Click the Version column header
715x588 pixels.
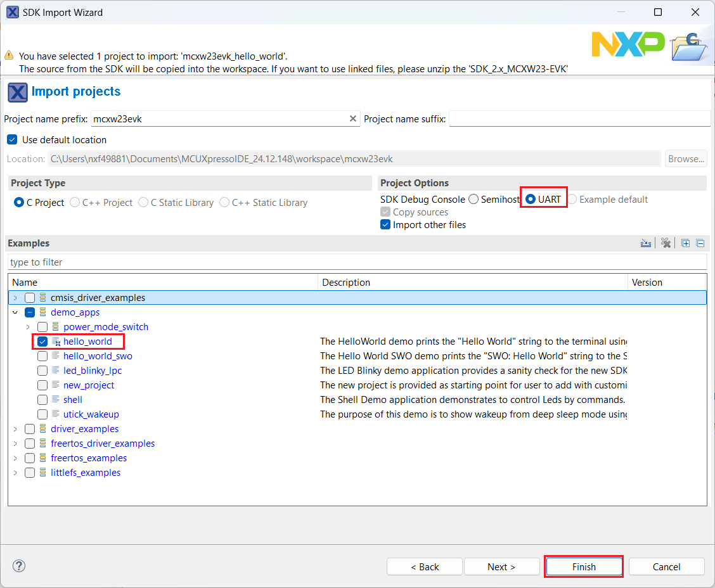(667, 282)
